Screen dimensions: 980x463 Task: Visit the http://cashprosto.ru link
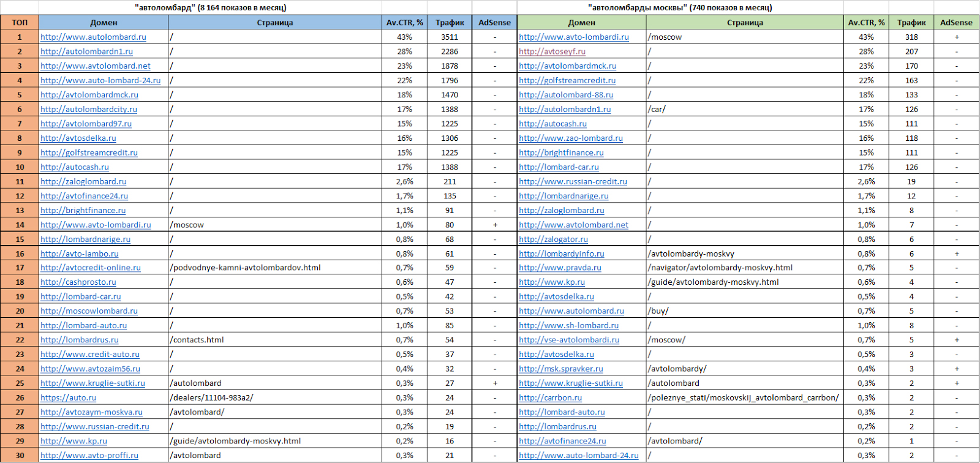(78, 282)
